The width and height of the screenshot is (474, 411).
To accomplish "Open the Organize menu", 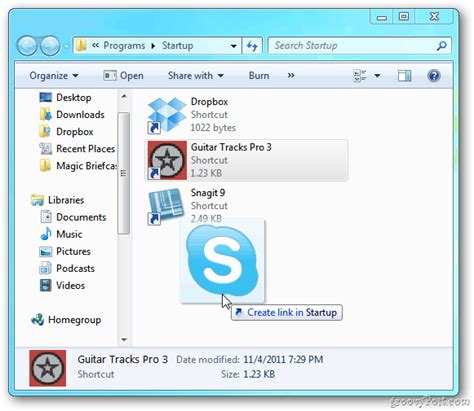I will pos(54,76).
